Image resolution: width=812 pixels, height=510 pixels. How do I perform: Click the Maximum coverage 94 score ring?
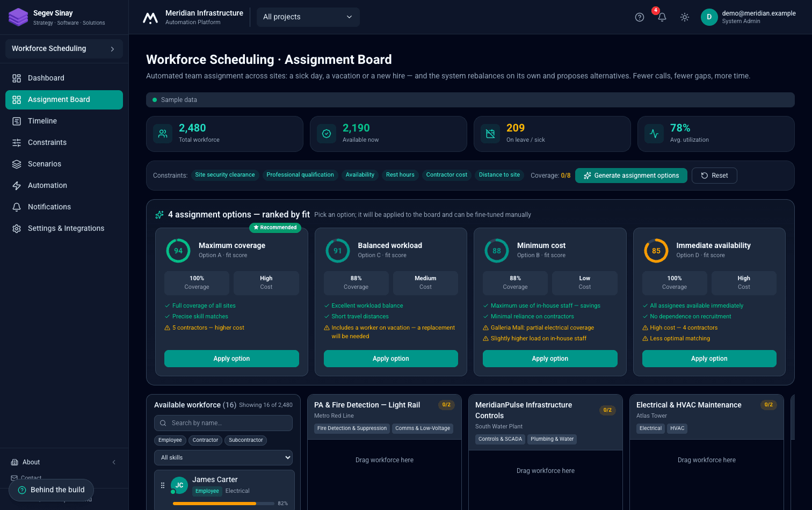click(x=178, y=251)
